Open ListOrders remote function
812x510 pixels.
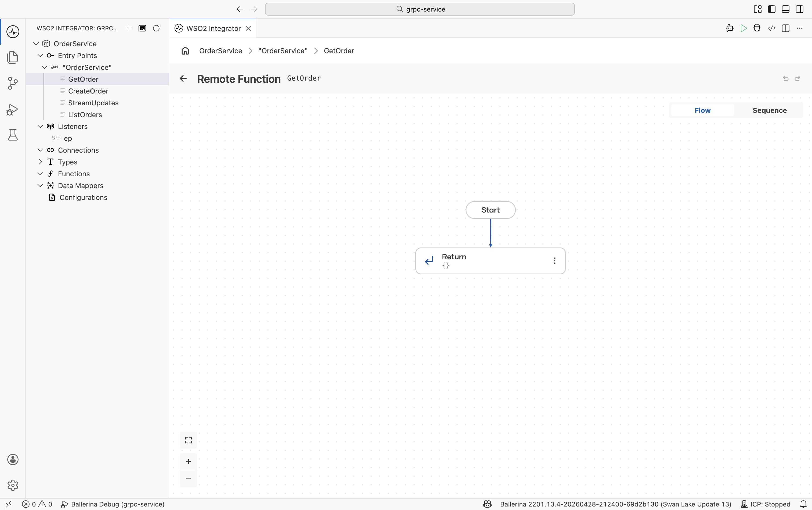coord(97,114)
